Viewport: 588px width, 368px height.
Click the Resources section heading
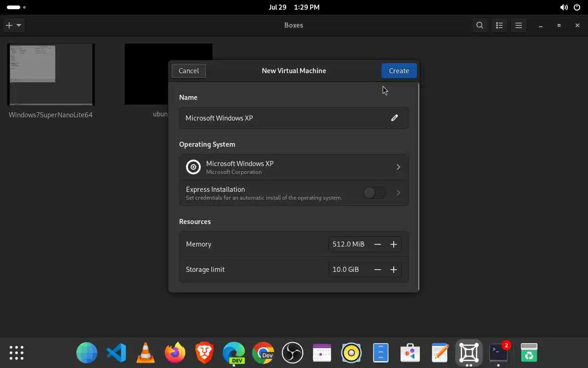pos(195,222)
